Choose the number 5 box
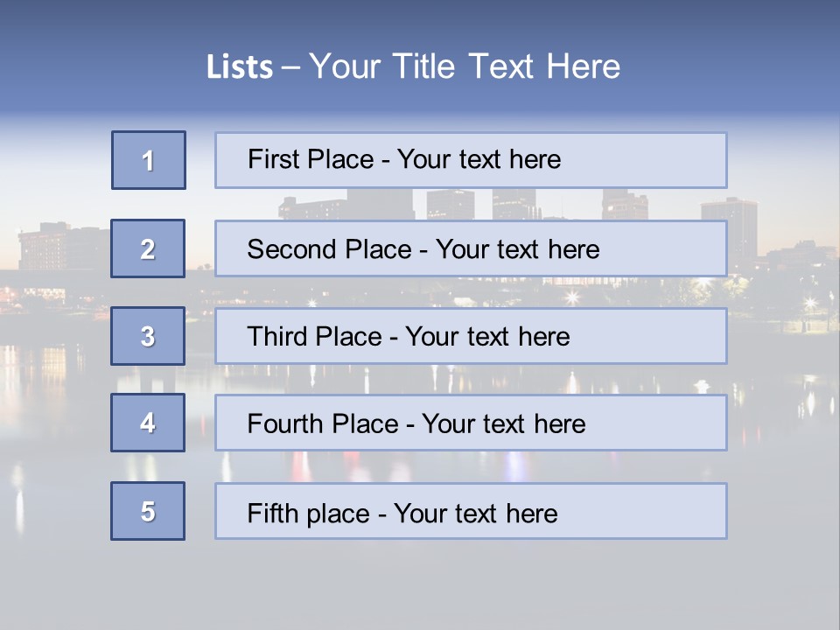 coord(148,511)
